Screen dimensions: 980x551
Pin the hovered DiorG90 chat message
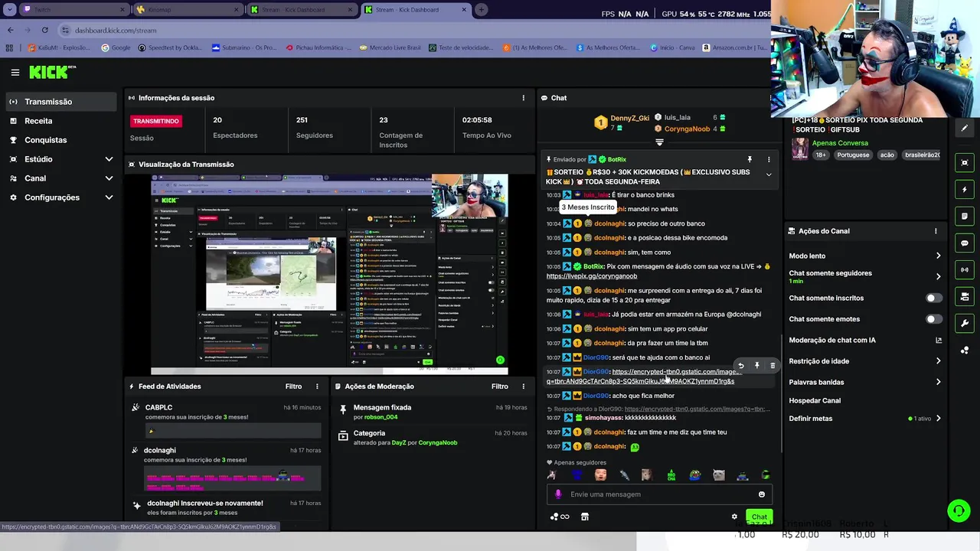[x=756, y=366]
